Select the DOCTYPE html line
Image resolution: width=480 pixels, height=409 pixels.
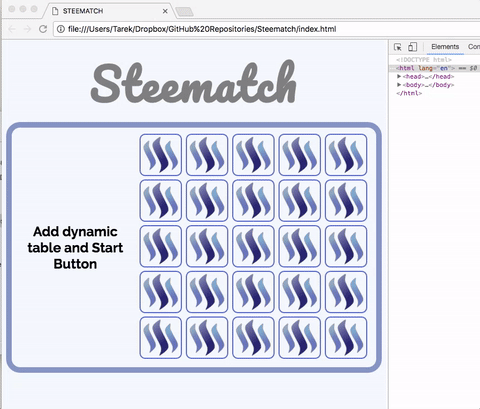click(x=424, y=60)
